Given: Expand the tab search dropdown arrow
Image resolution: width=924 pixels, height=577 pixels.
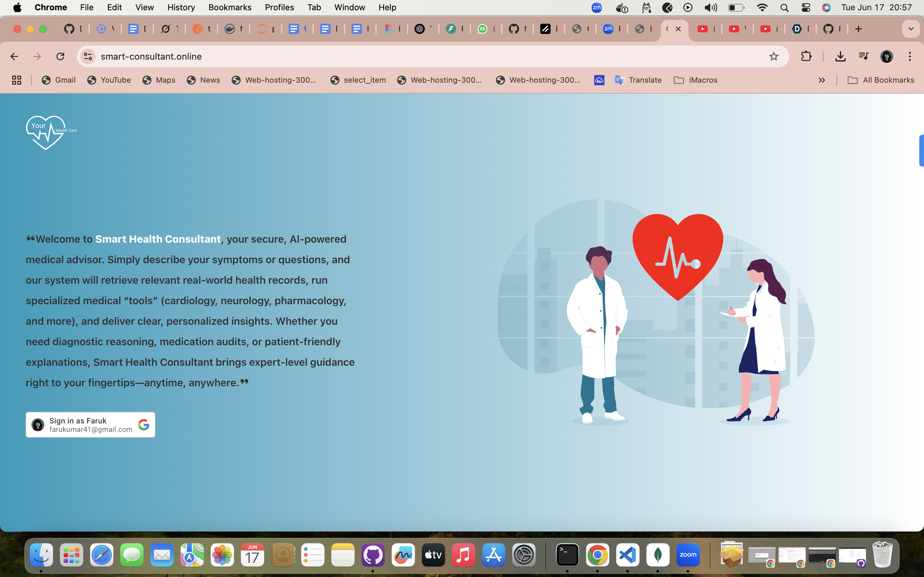Looking at the screenshot, I should coord(911,29).
